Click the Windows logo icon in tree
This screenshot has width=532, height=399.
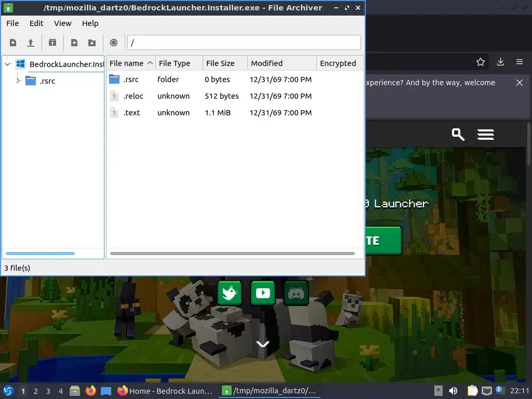tap(21, 64)
